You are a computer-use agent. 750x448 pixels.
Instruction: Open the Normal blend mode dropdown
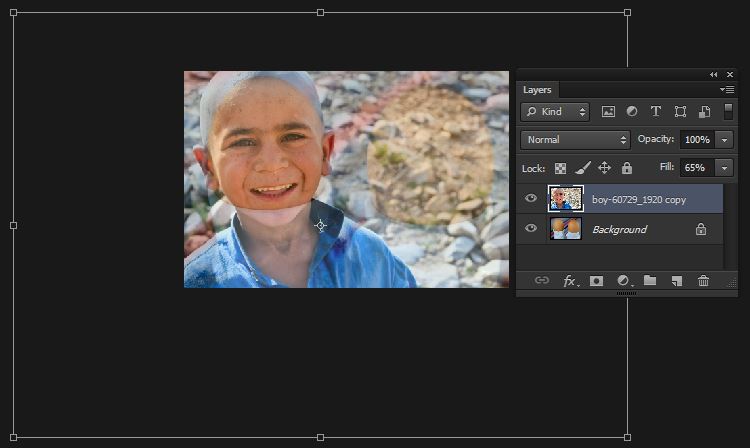click(575, 140)
